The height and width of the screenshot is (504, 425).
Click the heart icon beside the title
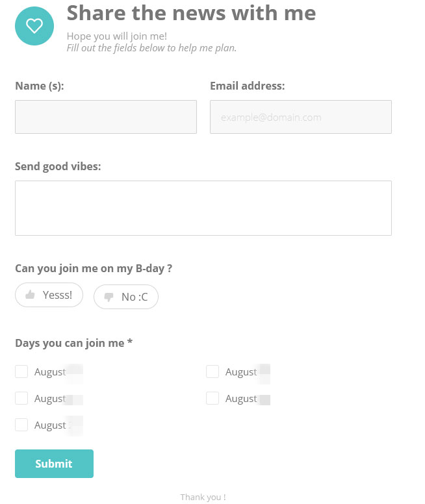pos(34,26)
